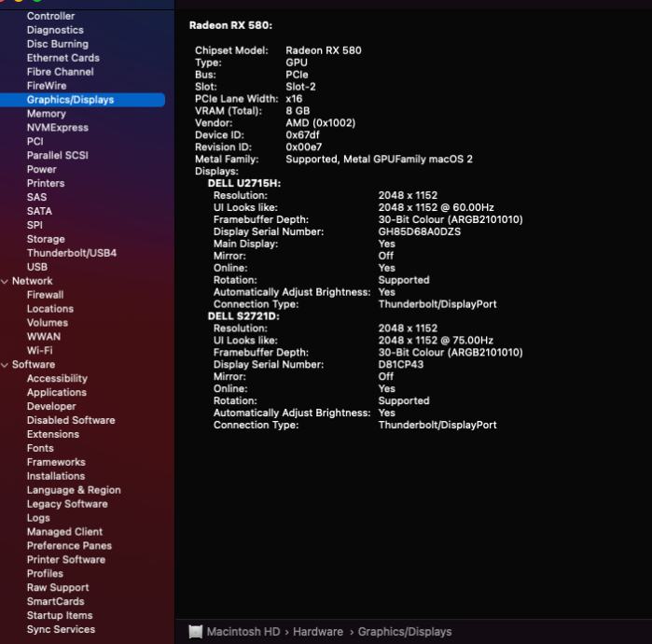Click Vendor value AMD (0x1002)
652x644 pixels.
click(320, 123)
